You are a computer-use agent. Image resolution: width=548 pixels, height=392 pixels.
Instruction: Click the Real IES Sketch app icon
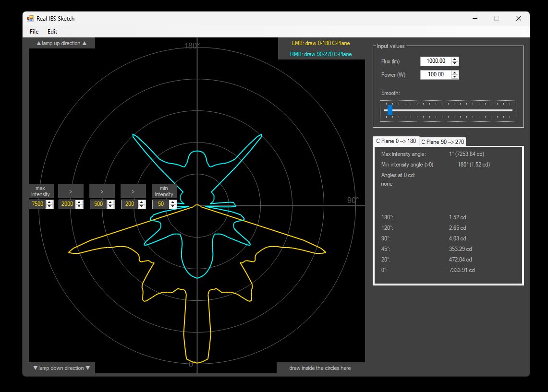pyautogui.click(x=30, y=19)
